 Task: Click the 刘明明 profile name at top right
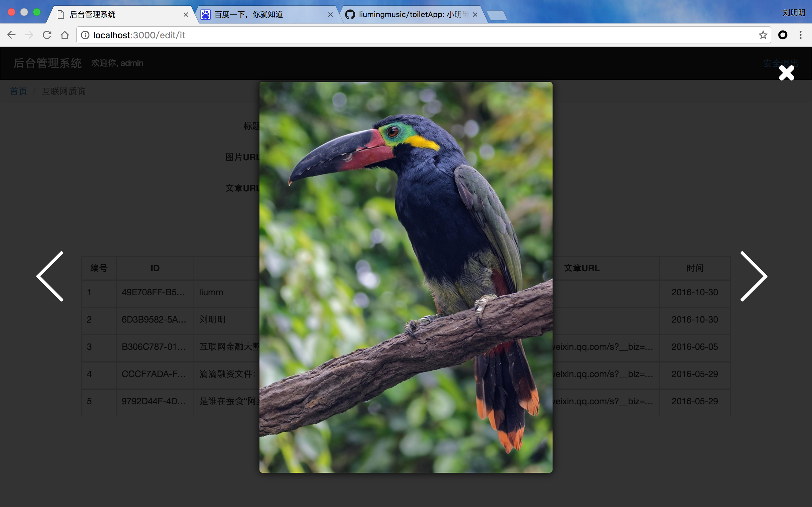[x=794, y=13]
